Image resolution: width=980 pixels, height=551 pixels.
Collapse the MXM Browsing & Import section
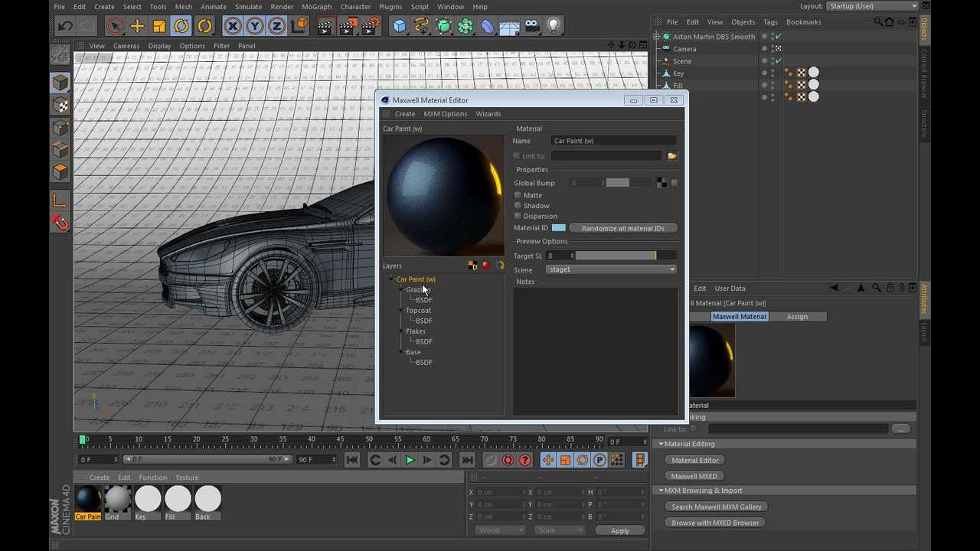click(661, 491)
